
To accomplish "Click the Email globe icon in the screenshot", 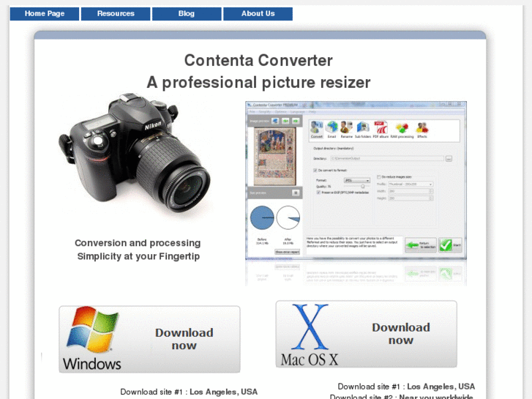I will 331,130.
